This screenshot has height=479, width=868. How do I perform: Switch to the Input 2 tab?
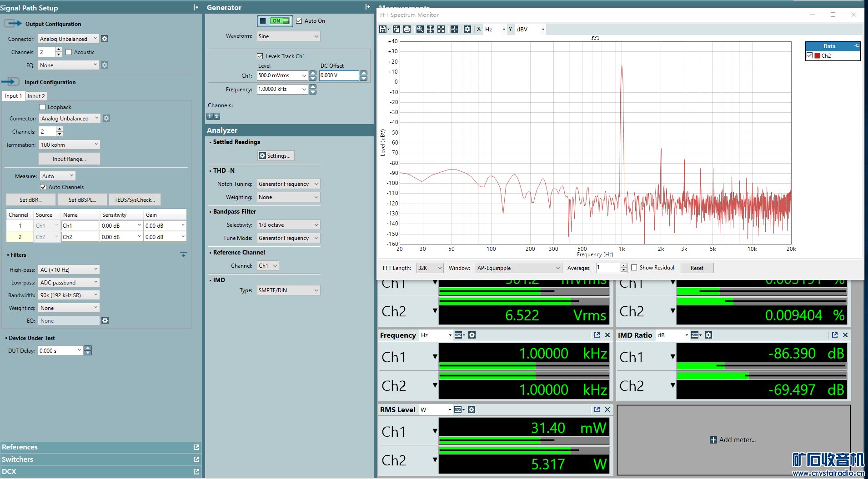36,96
